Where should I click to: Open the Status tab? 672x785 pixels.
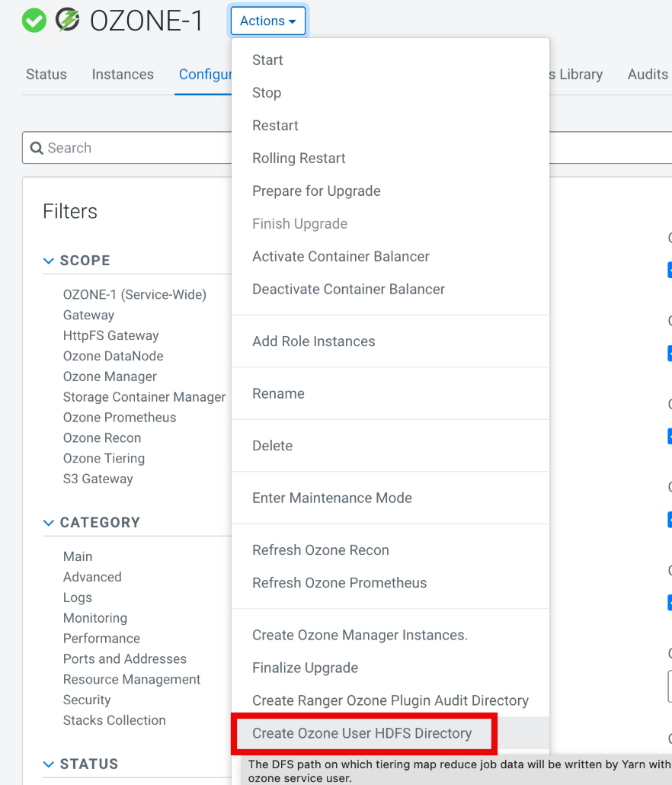click(46, 74)
